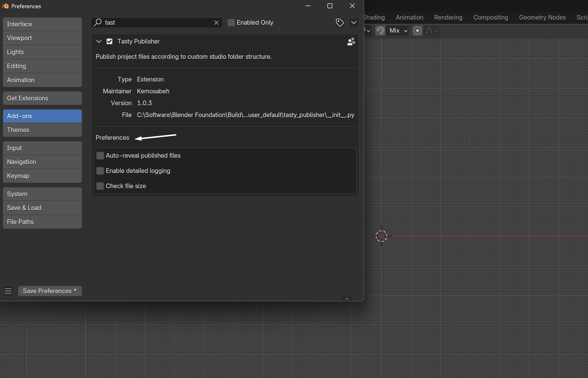Open the preferences hamburger menu
The image size is (588, 378).
(x=8, y=291)
